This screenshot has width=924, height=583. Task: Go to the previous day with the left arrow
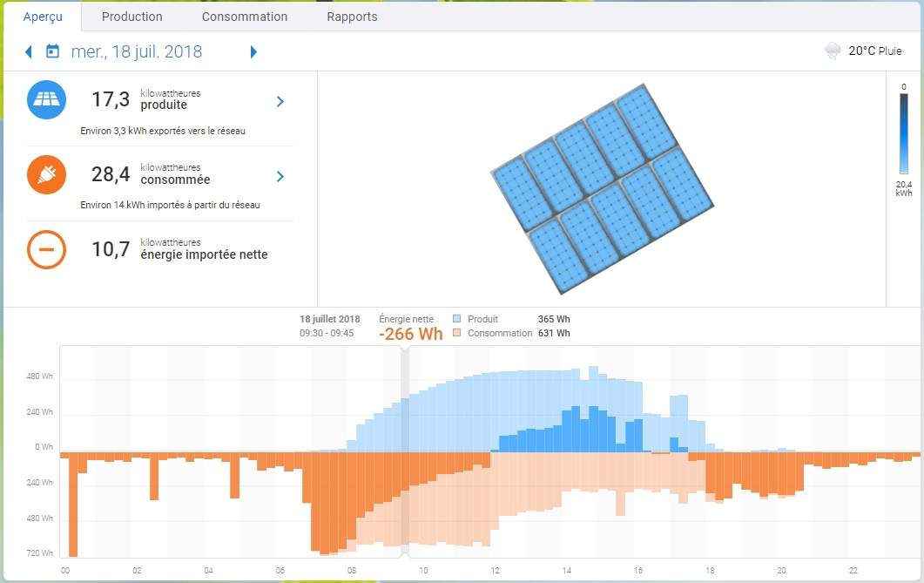click(28, 51)
